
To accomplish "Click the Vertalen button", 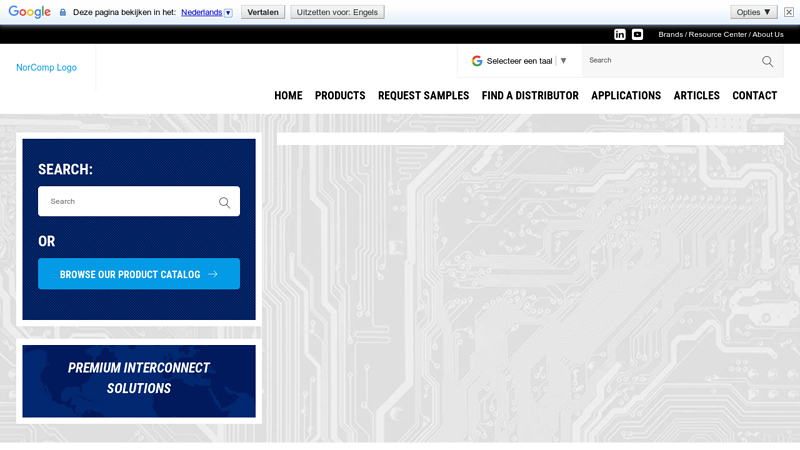I will 263,12.
